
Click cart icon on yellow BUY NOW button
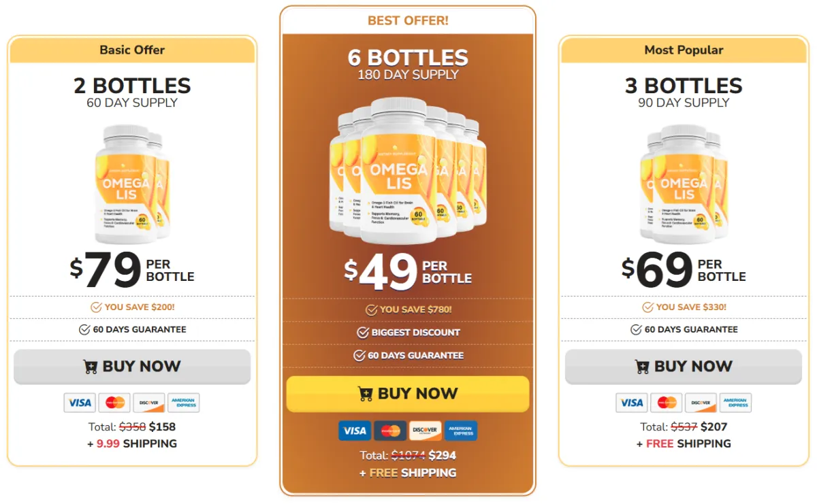[365, 394]
